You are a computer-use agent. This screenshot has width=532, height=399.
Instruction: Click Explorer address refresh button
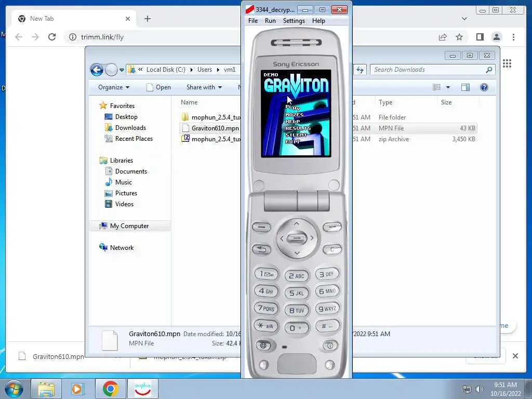(x=360, y=70)
